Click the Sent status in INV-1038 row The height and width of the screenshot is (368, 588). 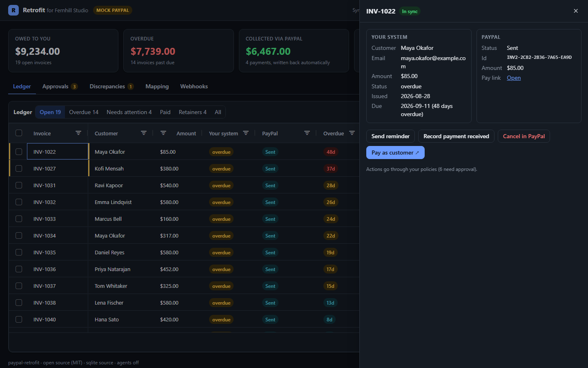point(270,303)
